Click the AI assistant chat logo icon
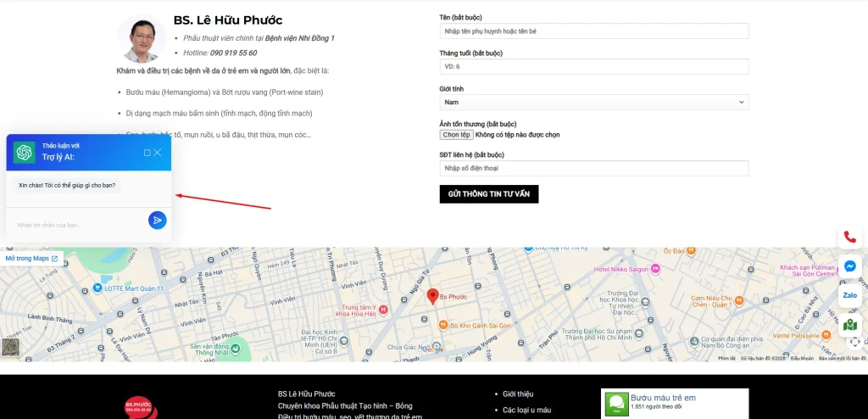The height and width of the screenshot is (419, 868). 25,152
